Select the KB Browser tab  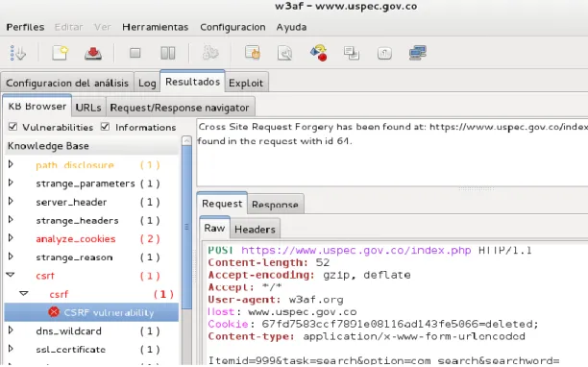pyautogui.click(x=37, y=107)
